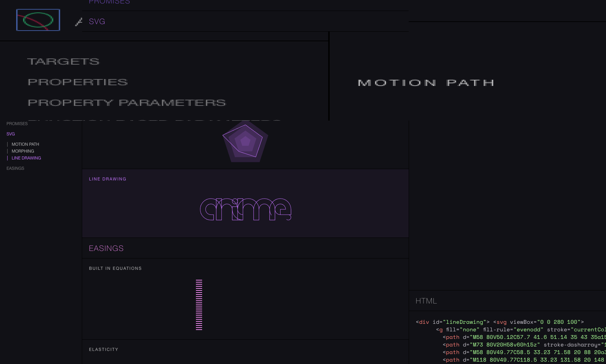This screenshot has height=364, width=606.
Task: Click the first path element in the HTML code panel
Action: point(452,337)
